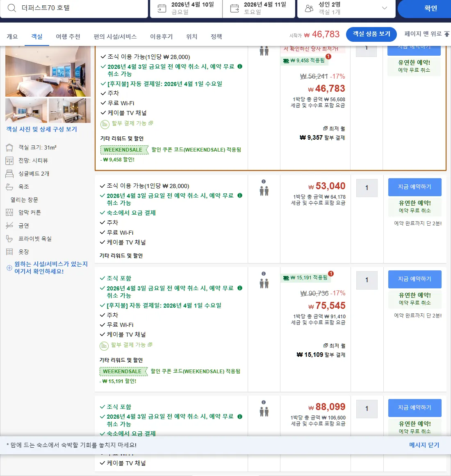Open the 정책 tab
This screenshot has width=451, height=476.
(216, 36)
